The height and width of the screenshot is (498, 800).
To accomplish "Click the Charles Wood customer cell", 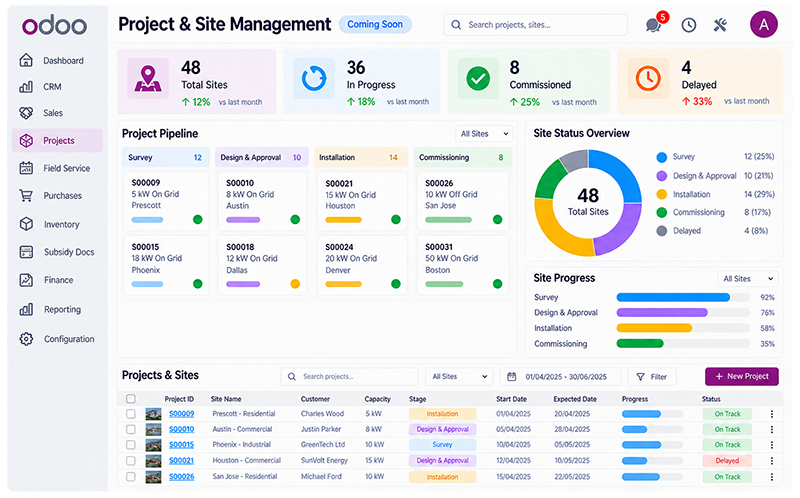I will click(x=322, y=414).
